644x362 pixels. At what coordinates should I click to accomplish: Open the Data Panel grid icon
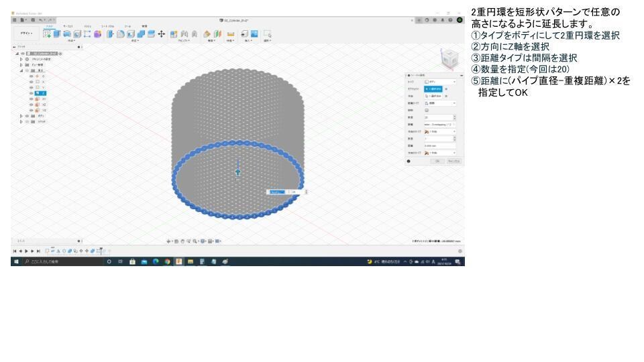[x=15, y=19]
